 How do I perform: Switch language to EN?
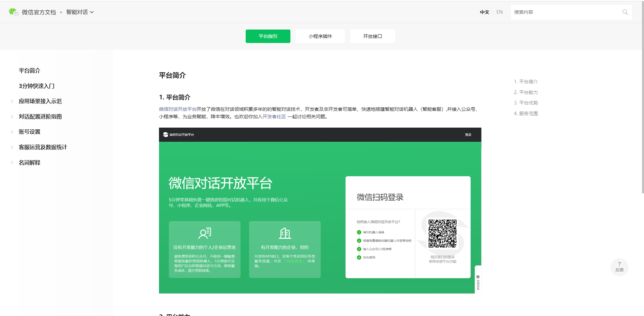coord(499,12)
